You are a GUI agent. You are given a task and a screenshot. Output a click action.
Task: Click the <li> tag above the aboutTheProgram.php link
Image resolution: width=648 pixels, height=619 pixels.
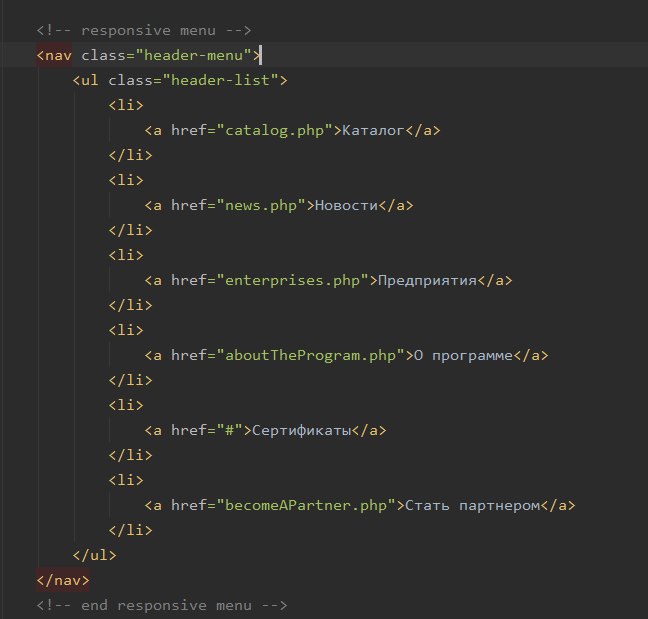(126, 330)
